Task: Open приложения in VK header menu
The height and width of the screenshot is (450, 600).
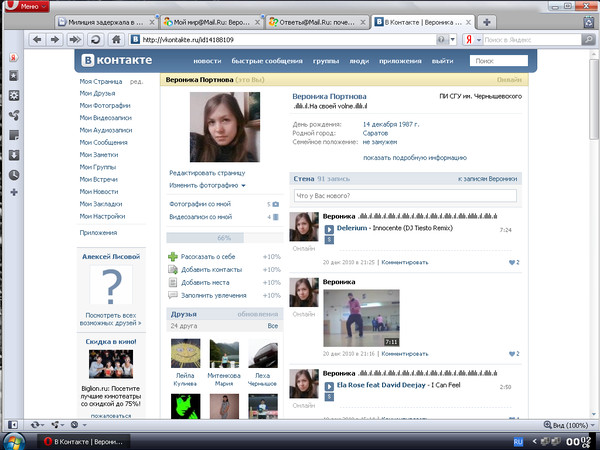Action: (x=400, y=61)
